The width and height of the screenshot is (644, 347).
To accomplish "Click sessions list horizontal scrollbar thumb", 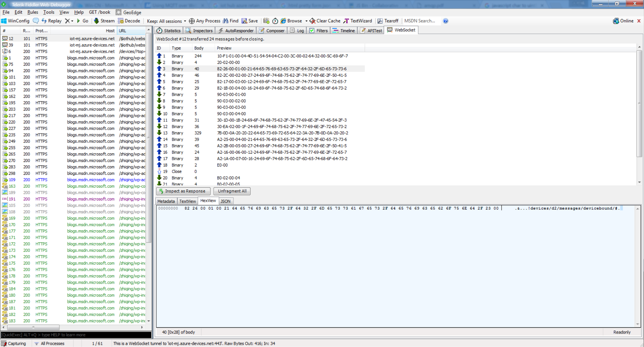I will [x=33, y=327].
